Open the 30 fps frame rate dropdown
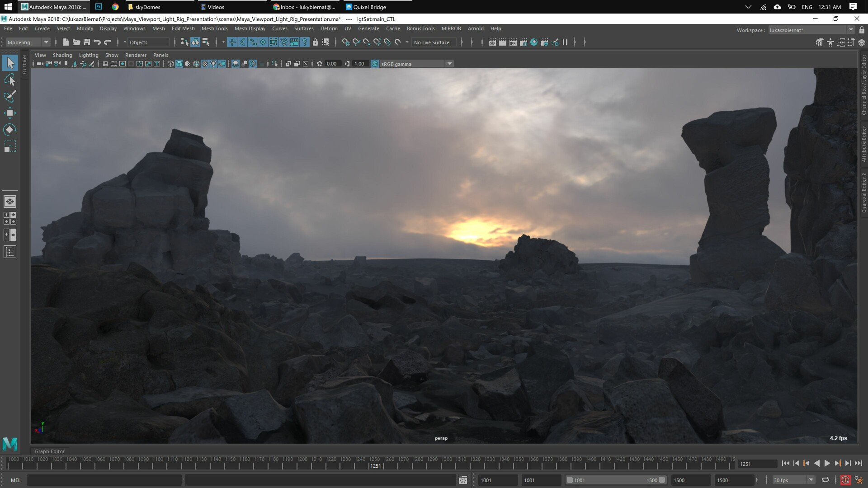868x488 pixels. (x=793, y=480)
